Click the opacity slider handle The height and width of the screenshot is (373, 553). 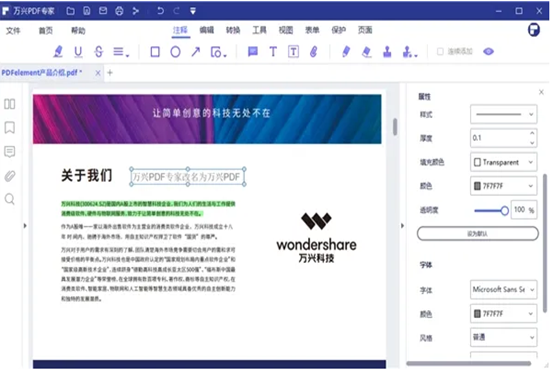[x=505, y=211]
